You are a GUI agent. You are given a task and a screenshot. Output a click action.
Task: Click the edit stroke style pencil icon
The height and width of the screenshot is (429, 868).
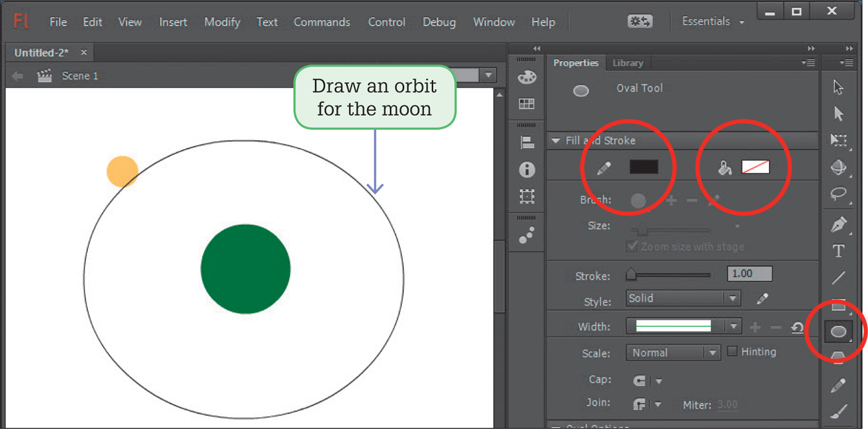763,298
